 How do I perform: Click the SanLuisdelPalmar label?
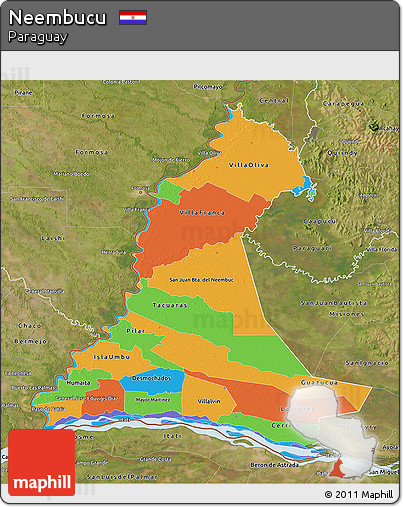(x=122, y=477)
